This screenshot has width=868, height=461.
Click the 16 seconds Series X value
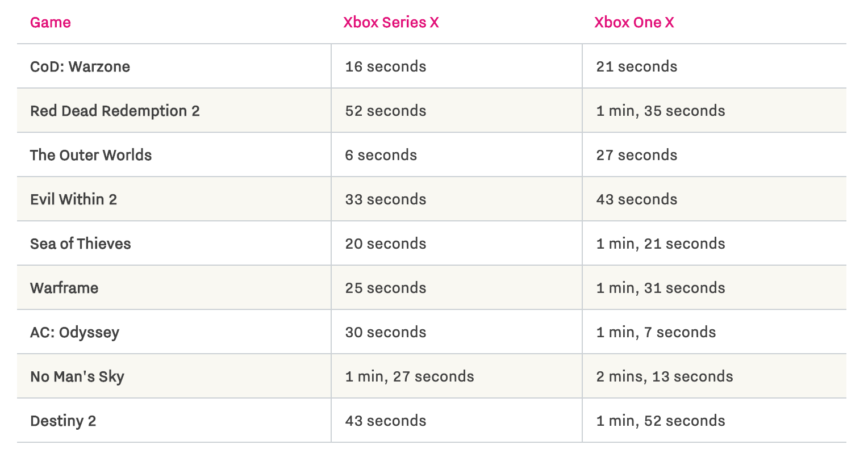[x=386, y=67]
